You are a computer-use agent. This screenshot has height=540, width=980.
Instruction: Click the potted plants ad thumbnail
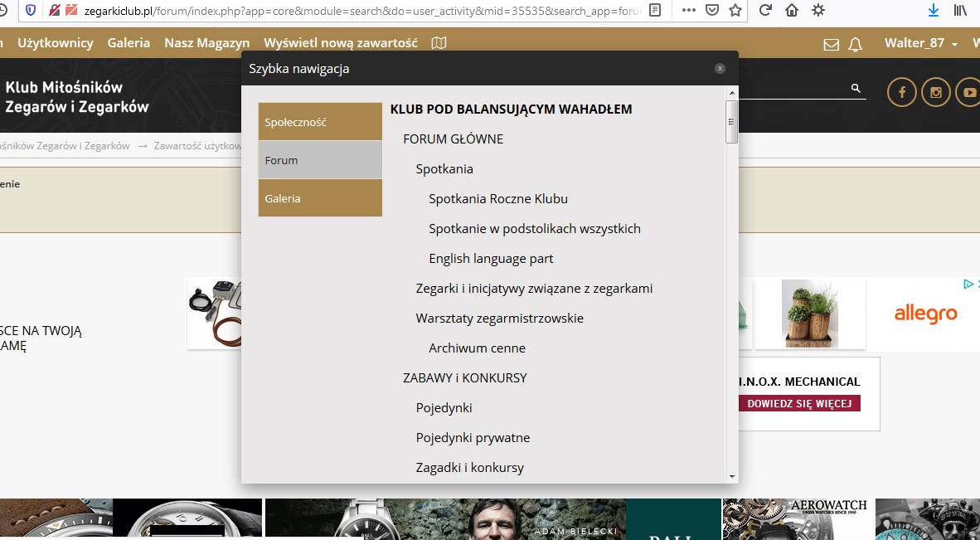tap(810, 314)
